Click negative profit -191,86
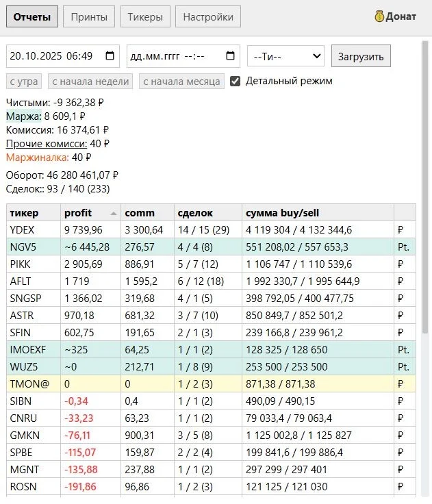Viewport: 432px width, 504px height. 80,487
